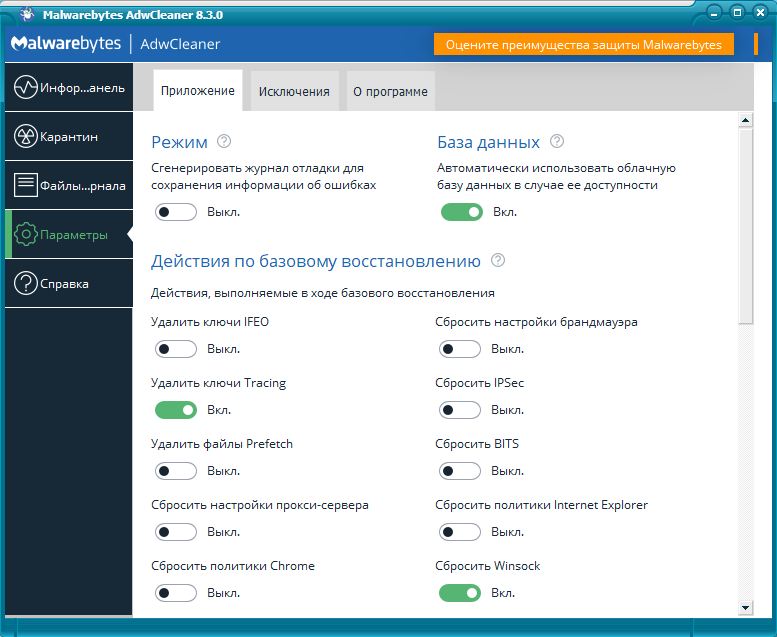Click help icon next to Действия по базовому восстановлению

[498, 261]
